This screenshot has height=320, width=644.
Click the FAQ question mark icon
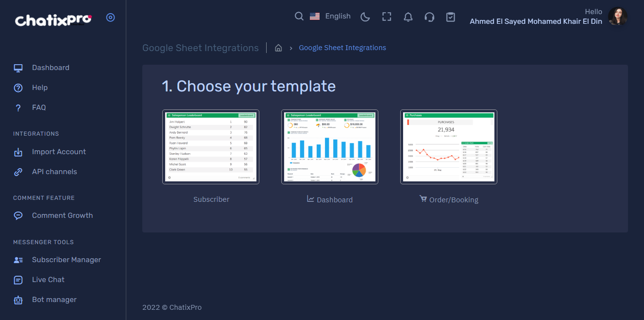[18, 108]
